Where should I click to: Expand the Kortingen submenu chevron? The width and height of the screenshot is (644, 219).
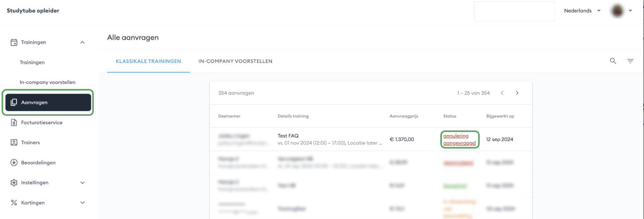[83, 203]
